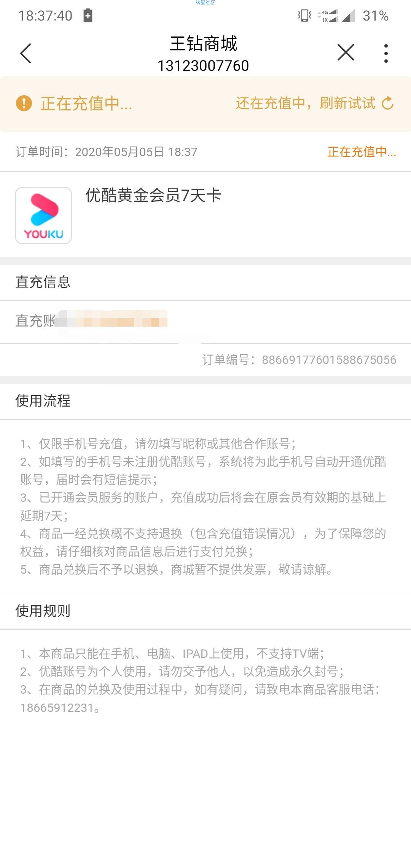The height and width of the screenshot is (868, 411).
Task: Tap the battery icon in status bar
Action: pyautogui.click(x=88, y=16)
